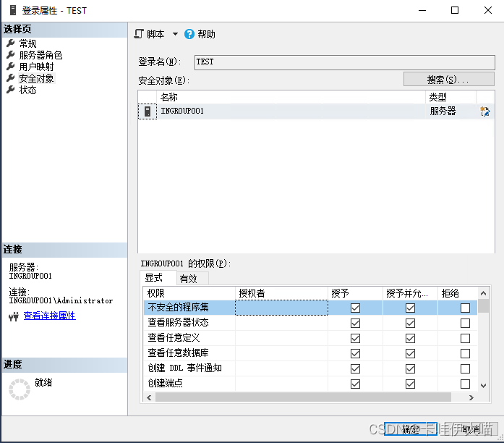This screenshot has width=504, height=443.
Task: Click the 取消 button
Action: [x=471, y=429]
